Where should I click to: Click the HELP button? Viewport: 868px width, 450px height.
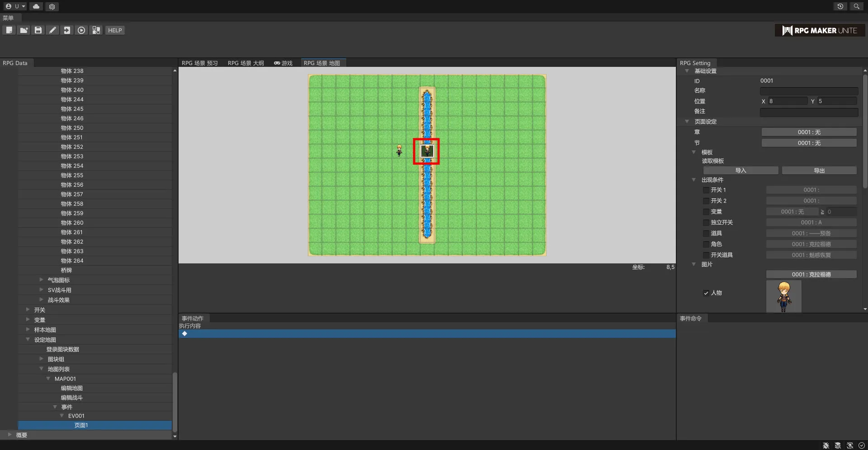(x=115, y=30)
